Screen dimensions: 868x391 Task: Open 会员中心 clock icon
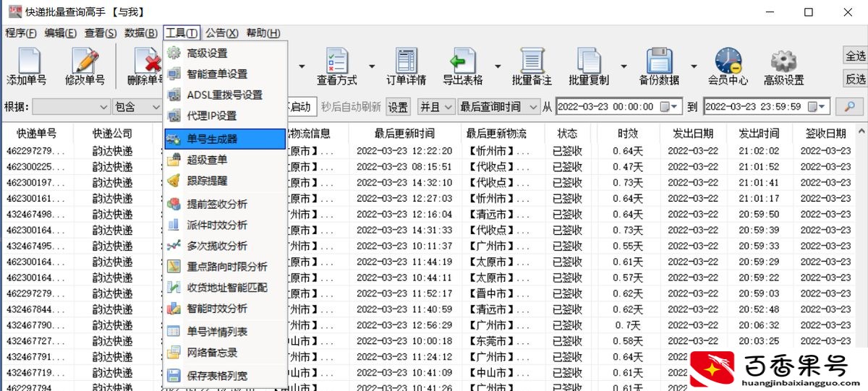pyautogui.click(x=728, y=66)
